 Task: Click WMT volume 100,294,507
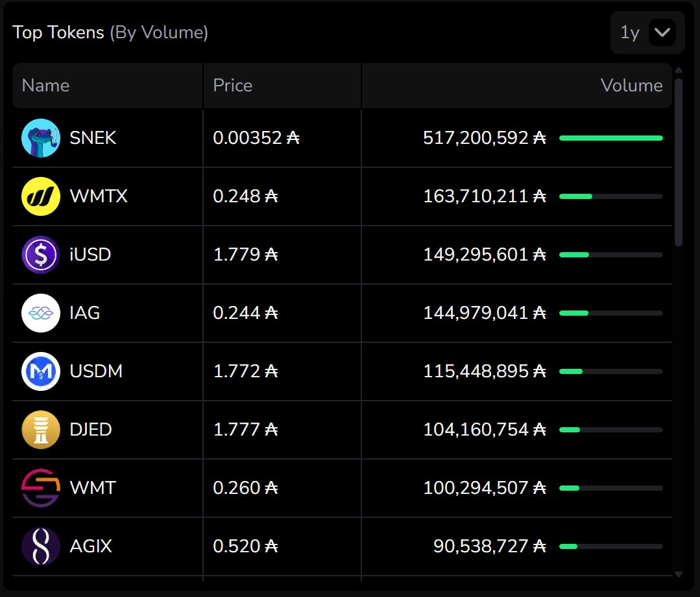tap(485, 487)
